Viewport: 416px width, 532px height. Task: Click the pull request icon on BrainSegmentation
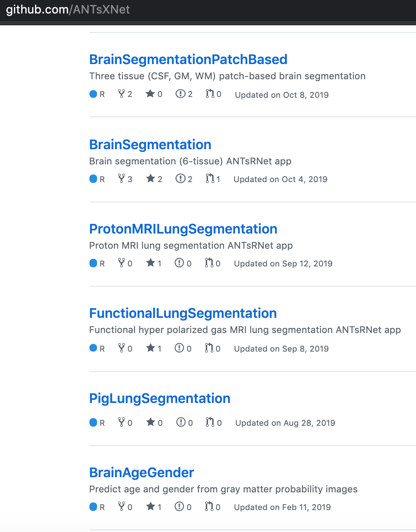click(x=210, y=178)
